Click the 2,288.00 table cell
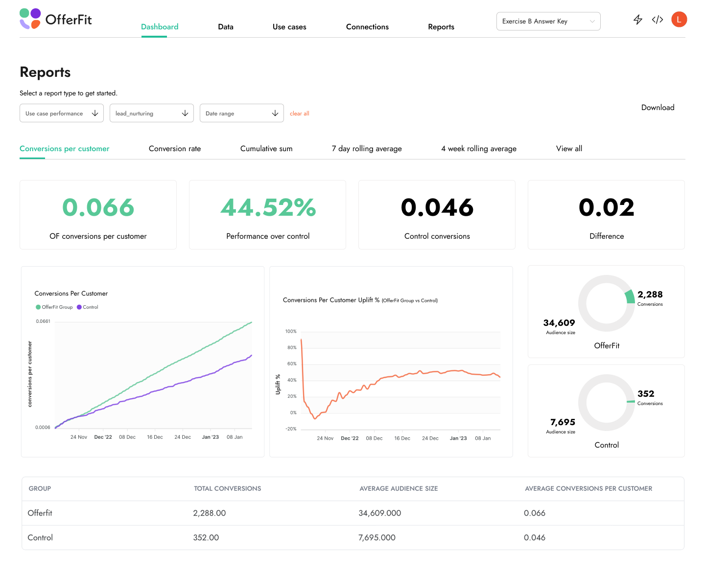Viewport: 705px width, 588px height. pos(210,513)
